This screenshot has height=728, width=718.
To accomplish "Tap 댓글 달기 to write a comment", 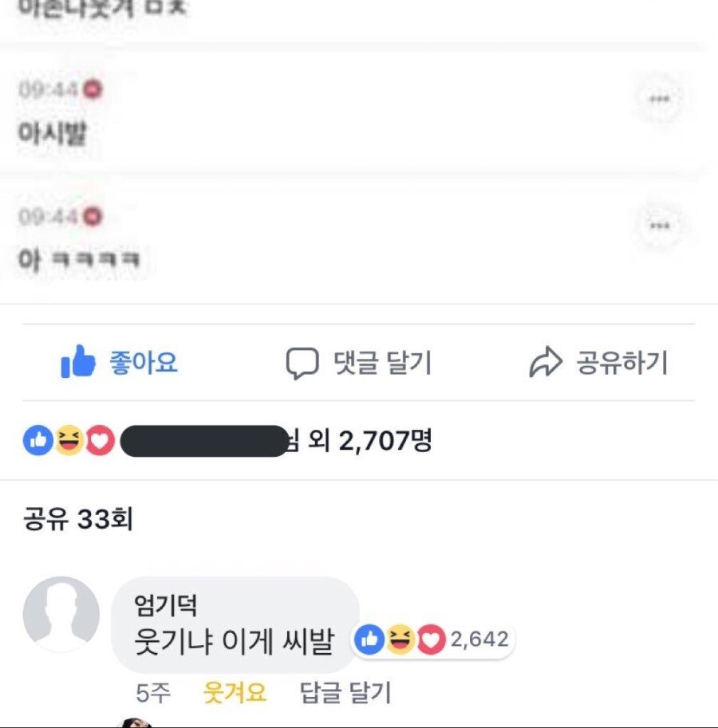I will [382, 364].
